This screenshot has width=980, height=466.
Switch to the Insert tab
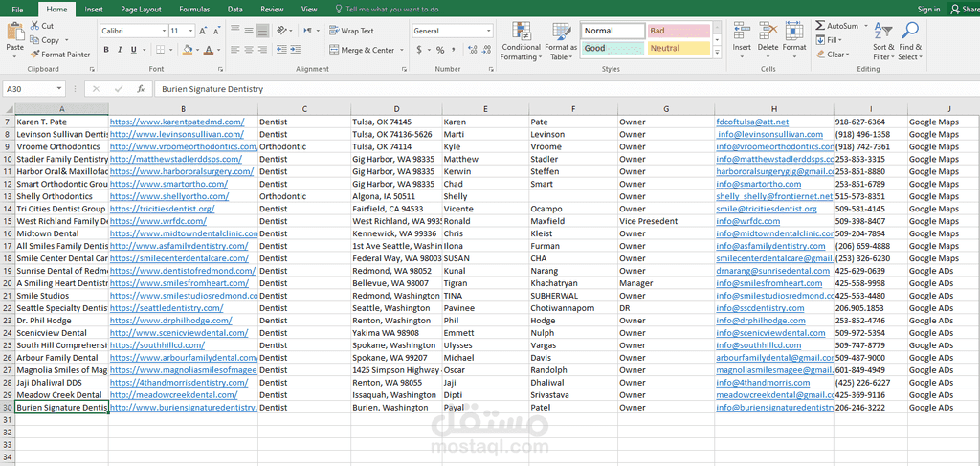[94, 9]
